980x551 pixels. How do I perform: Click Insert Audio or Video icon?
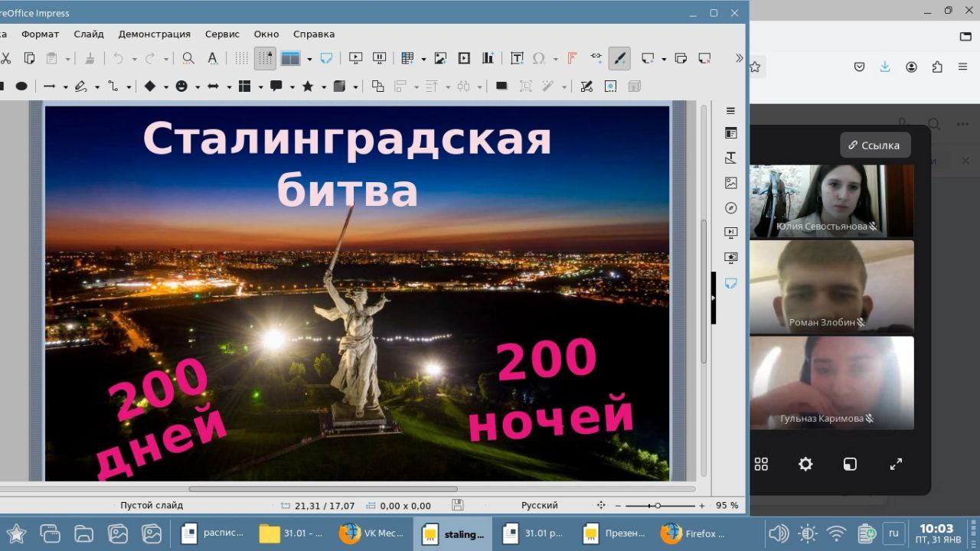tap(464, 58)
